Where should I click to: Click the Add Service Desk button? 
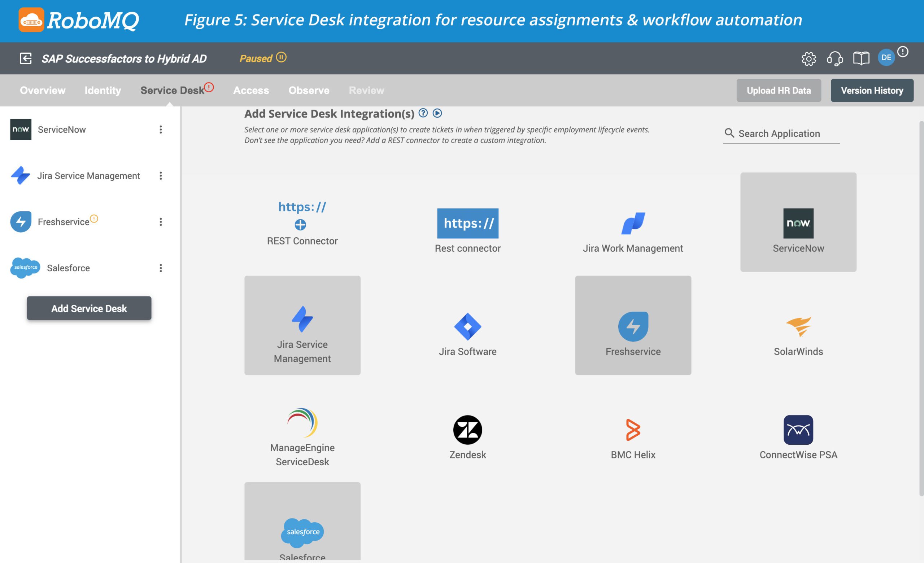pos(89,308)
